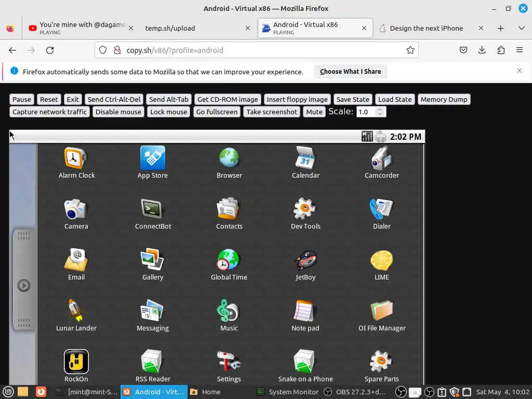This screenshot has height=399, width=532.
Task: Open the Contacts app
Action: coord(229,214)
